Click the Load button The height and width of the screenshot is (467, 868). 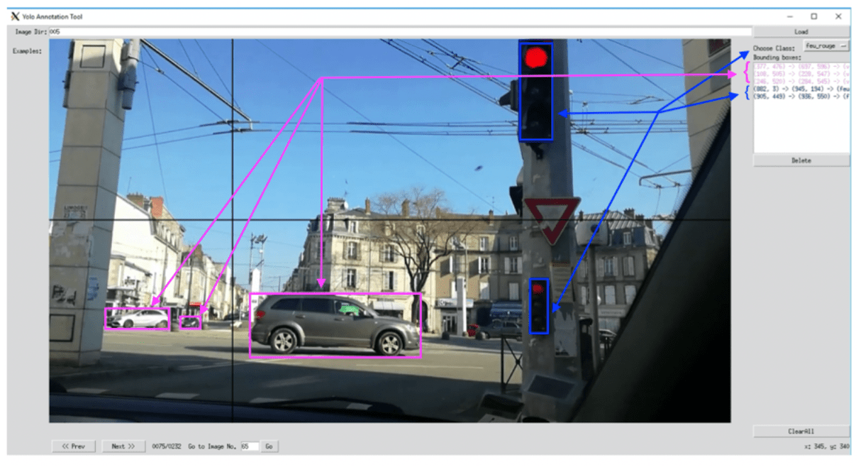point(801,32)
